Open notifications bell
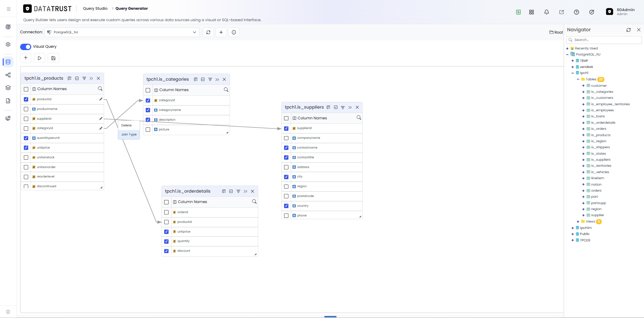 coord(547,12)
